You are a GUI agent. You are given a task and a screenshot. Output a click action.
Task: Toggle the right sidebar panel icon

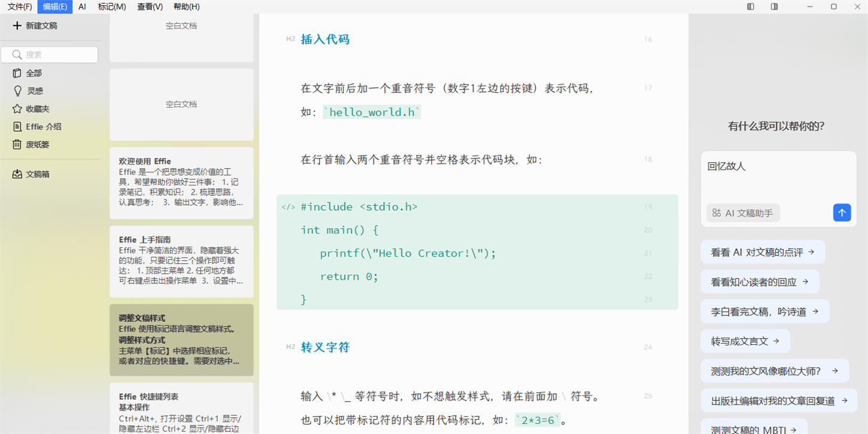click(773, 5)
